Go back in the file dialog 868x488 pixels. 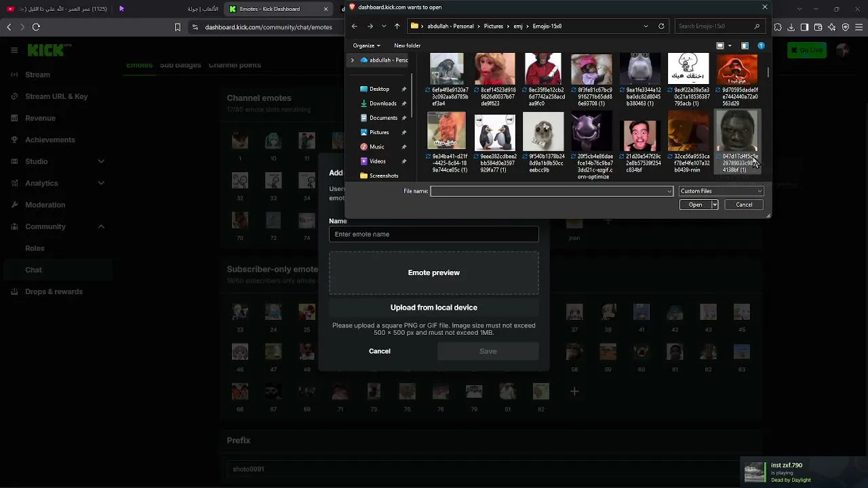click(x=354, y=26)
